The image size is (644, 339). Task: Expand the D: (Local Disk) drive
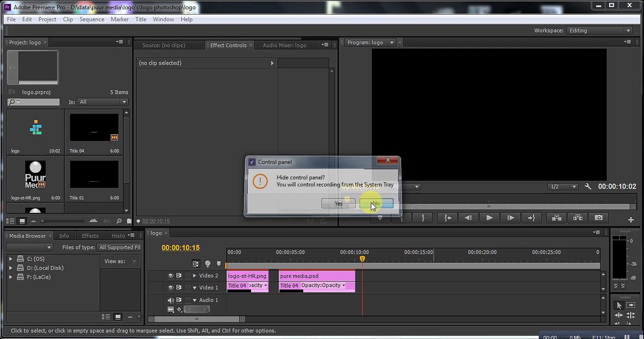(x=10, y=268)
